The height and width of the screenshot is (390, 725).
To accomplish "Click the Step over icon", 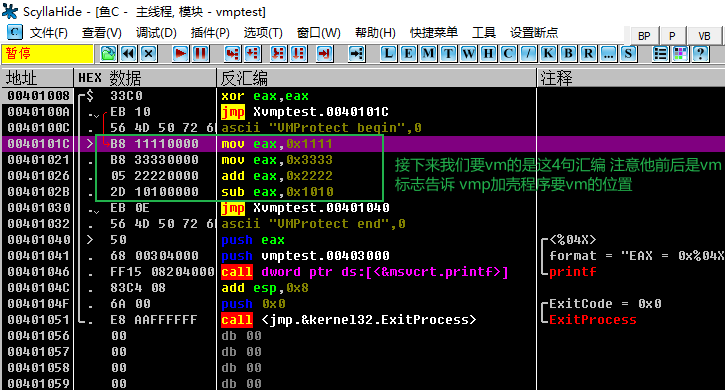I will [x=252, y=54].
